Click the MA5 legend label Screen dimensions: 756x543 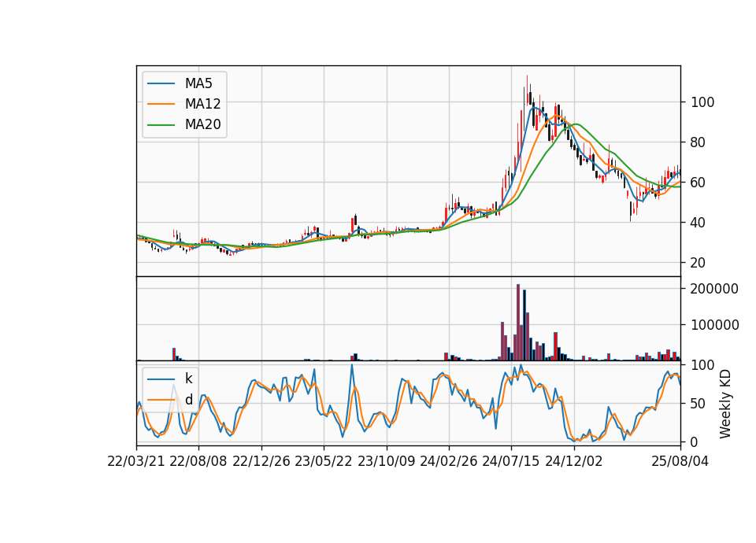[x=198, y=83]
